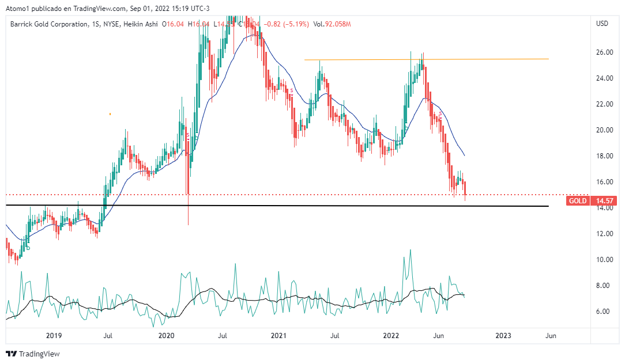The image size is (625, 364).
Task: Click the 12.00 price axis label
Action: tap(604, 233)
